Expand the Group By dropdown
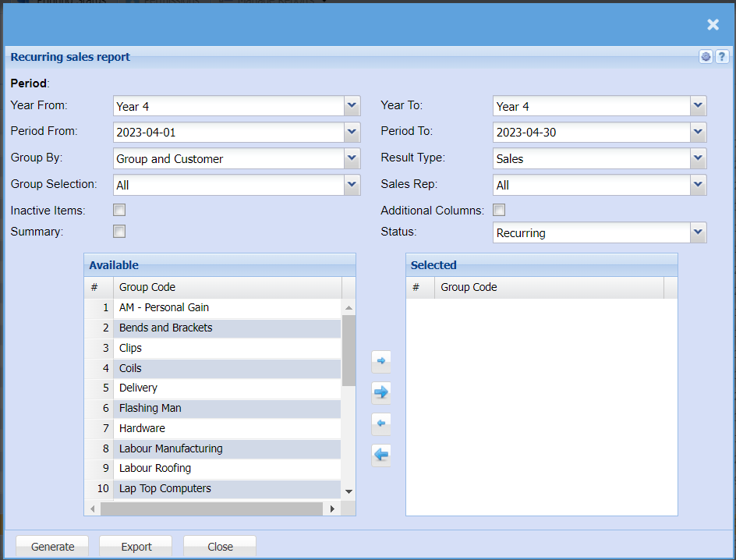The width and height of the screenshot is (736, 560). click(x=352, y=158)
